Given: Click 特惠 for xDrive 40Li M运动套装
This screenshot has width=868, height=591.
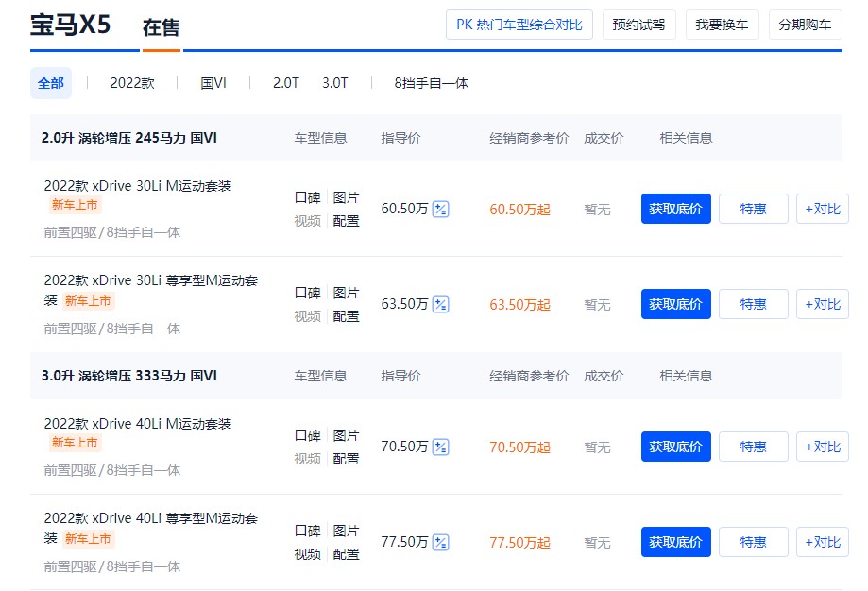Looking at the screenshot, I should pyautogui.click(x=754, y=447).
